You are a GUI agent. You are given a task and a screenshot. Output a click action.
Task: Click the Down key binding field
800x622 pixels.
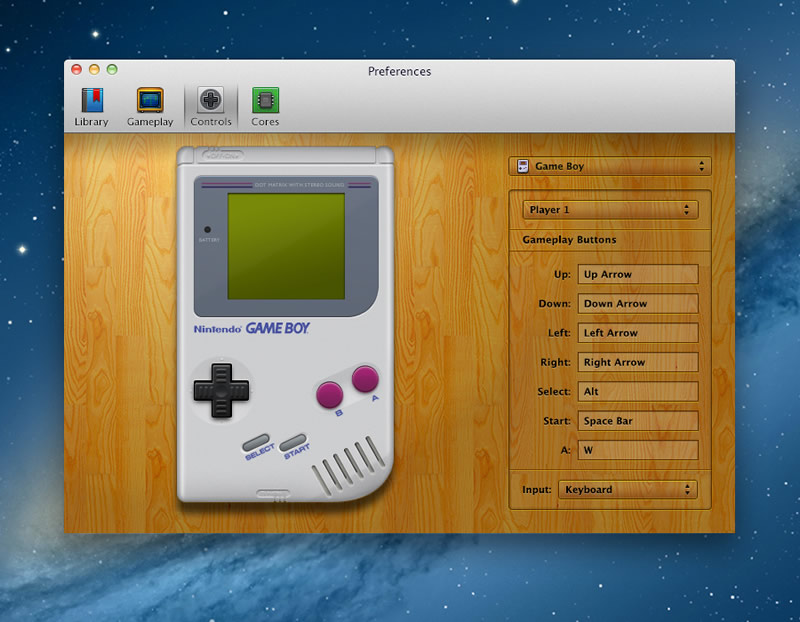(x=638, y=304)
